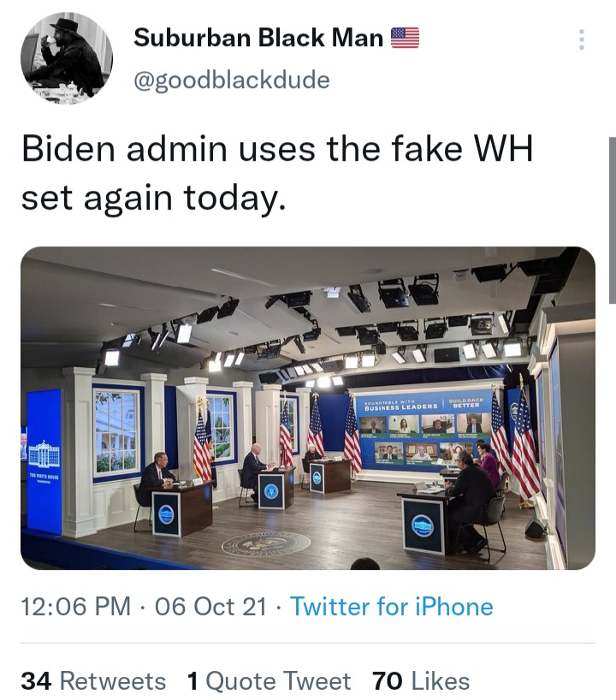Open the profile avatar of Suburban Black Man
616x700 pixels.
(x=67, y=58)
